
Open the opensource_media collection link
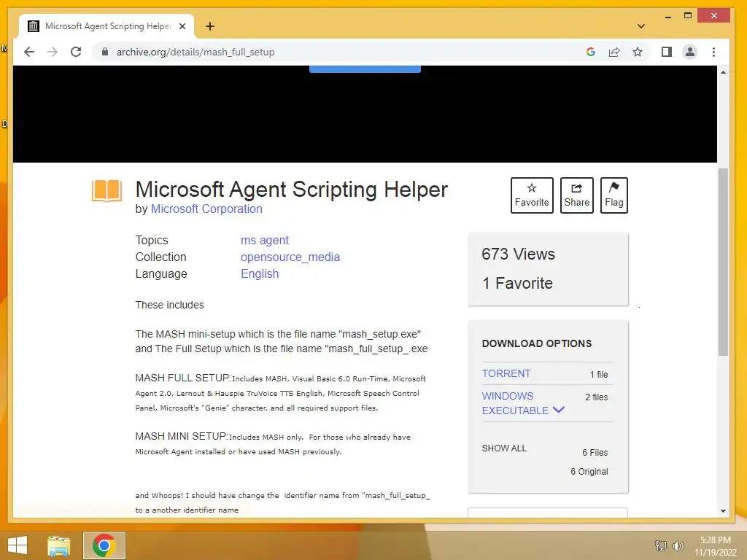click(290, 257)
